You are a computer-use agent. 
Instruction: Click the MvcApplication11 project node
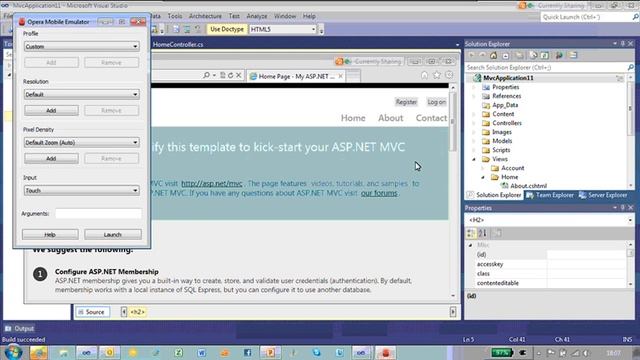[x=508, y=78]
